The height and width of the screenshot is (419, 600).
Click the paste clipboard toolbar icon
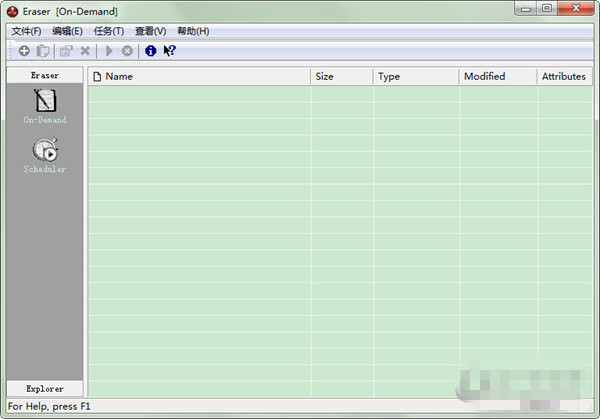(43, 50)
